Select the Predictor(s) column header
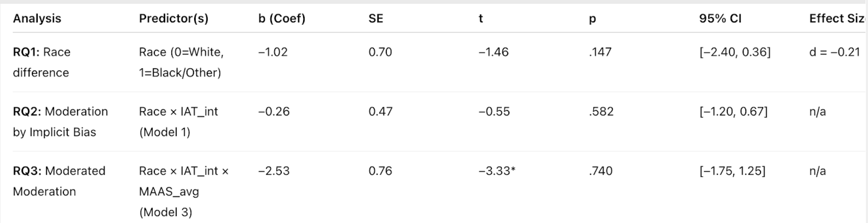 (173, 19)
